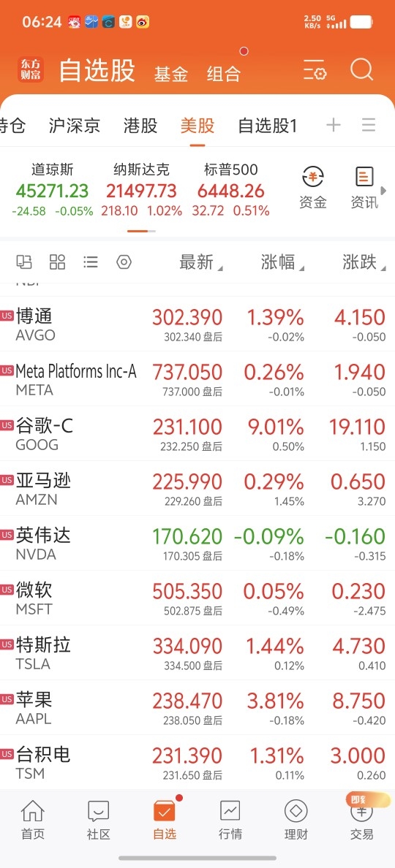Sort by 最新 price column
The image size is (395, 868).
tap(200, 262)
